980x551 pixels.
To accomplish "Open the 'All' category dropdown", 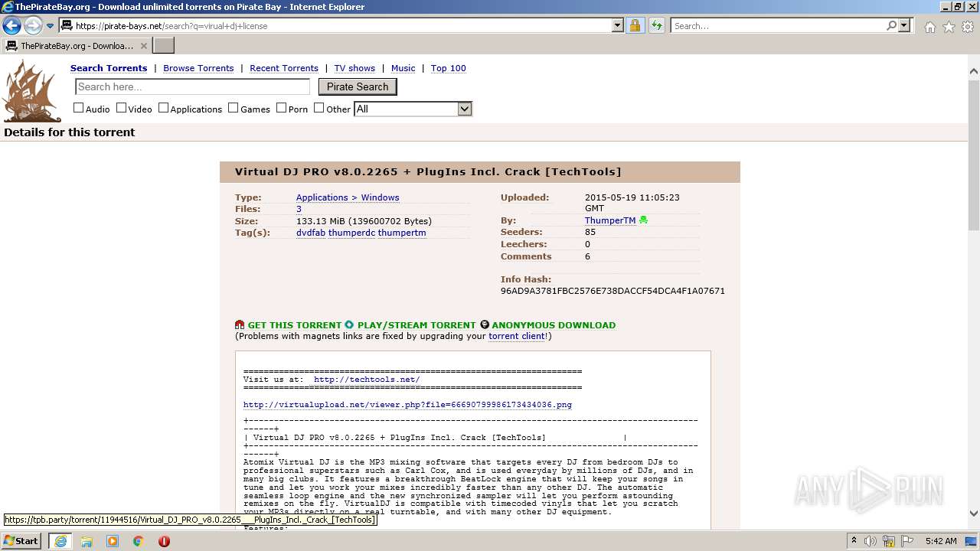I will point(413,109).
